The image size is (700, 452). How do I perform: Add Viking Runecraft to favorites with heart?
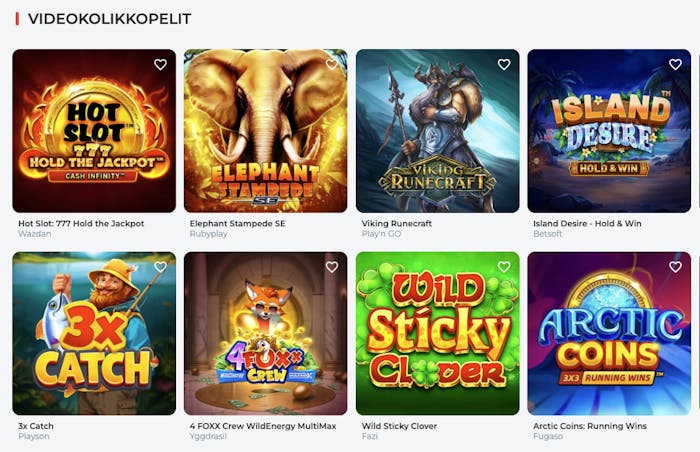click(504, 64)
